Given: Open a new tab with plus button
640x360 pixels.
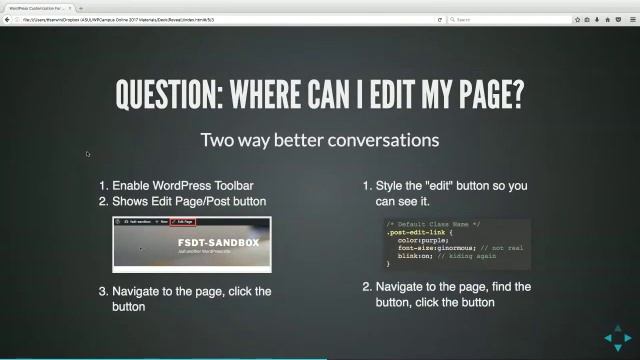Looking at the screenshot, I should tap(81, 8).
